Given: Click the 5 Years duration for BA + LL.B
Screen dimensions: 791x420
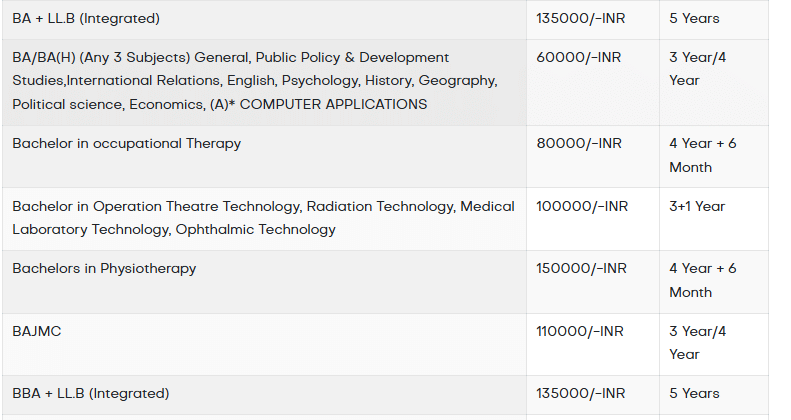Looking at the screenshot, I should point(694,18).
